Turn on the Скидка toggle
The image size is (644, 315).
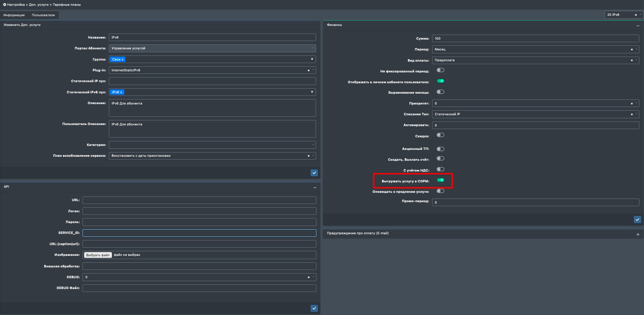440,135
